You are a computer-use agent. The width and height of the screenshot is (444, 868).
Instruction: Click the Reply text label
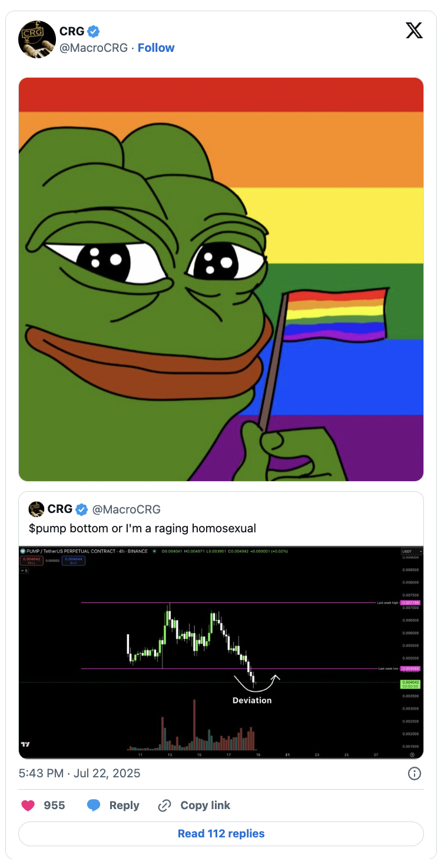(124, 806)
